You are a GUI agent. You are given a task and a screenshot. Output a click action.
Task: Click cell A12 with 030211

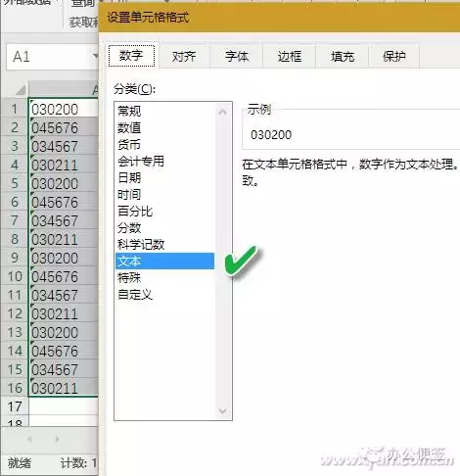click(64, 313)
